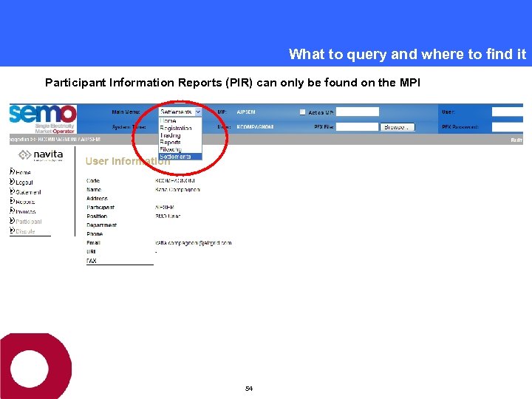Focus the User input field

(x=507, y=112)
